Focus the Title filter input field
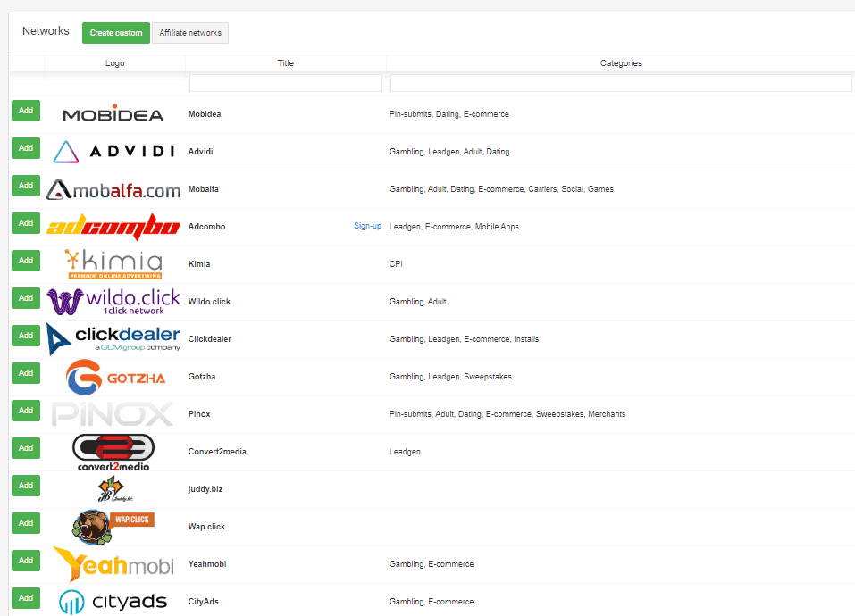Image resolution: width=855 pixels, height=616 pixels. [286, 83]
